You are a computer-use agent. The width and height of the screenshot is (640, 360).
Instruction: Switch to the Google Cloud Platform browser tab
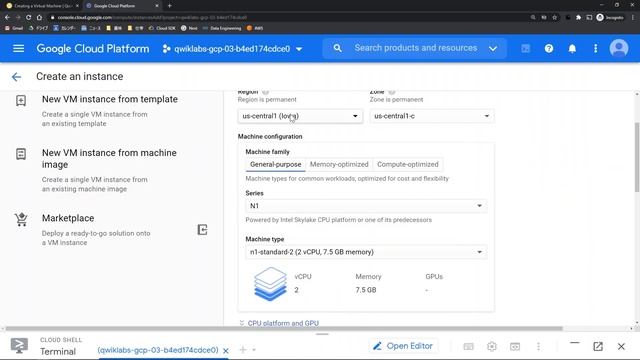(121, 6)
